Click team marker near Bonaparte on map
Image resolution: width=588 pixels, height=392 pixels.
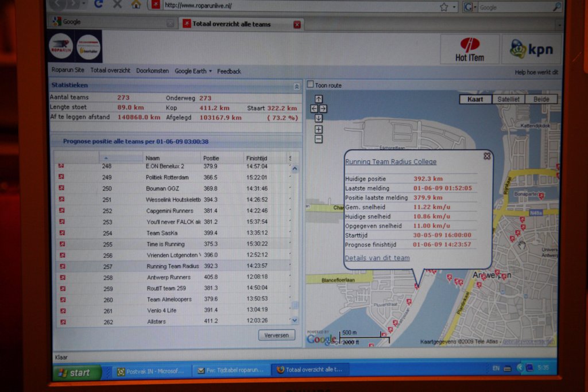click(x=541, y=196)
